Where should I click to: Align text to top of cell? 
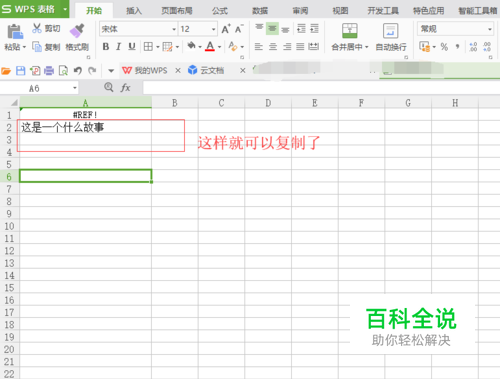[x=259, y=27]
